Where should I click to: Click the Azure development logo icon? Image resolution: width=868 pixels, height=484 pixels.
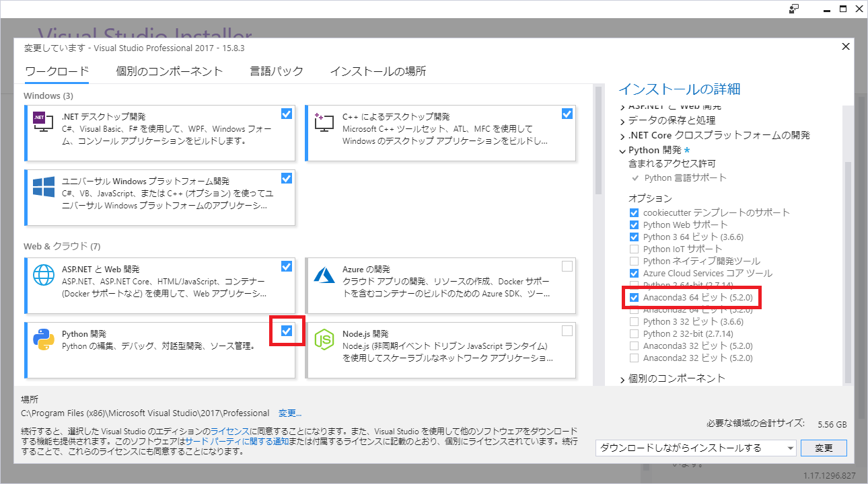coord(324,275)
